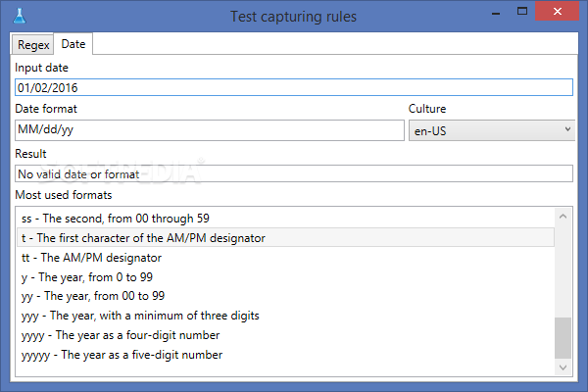Viewport: 588px width, 392px height.
Task: Click the Input date field with 01/02/2016
Action: coord(294,87)
